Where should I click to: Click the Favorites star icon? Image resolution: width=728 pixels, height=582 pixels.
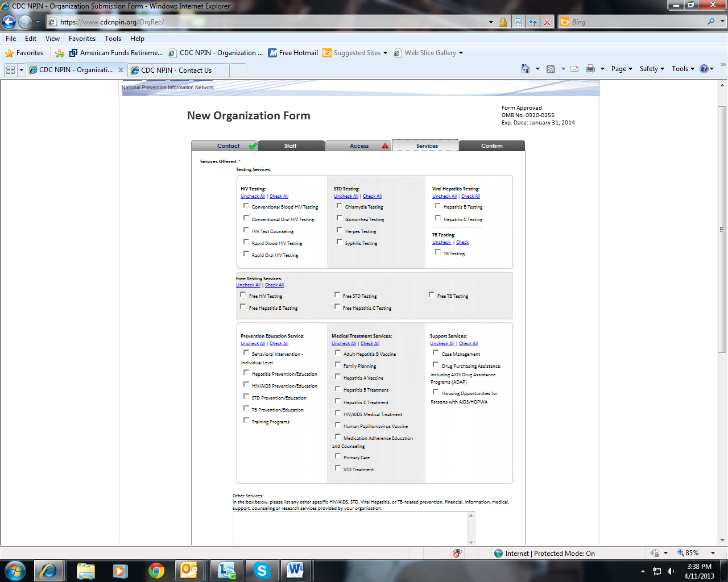click(9, 53)
